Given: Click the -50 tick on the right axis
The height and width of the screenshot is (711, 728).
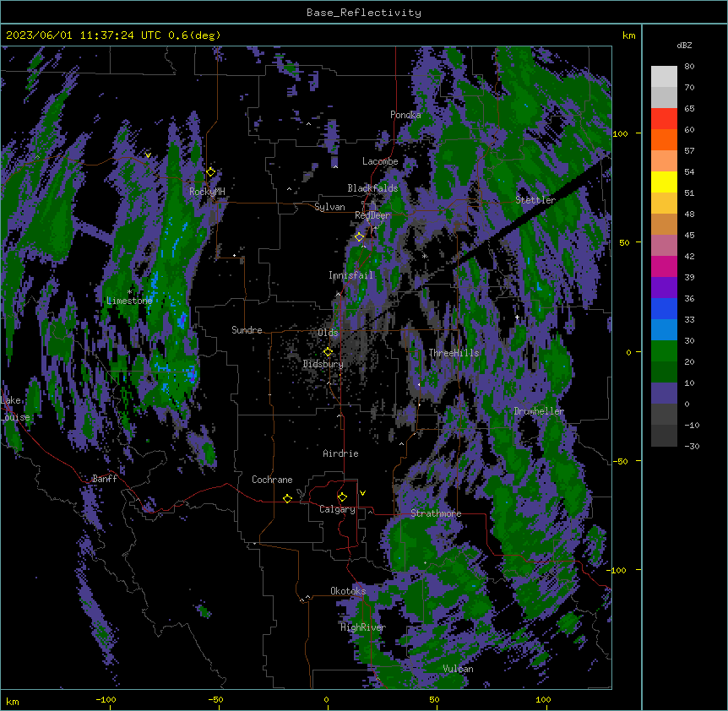Looking at the screenshot, I should pos(620,461).
